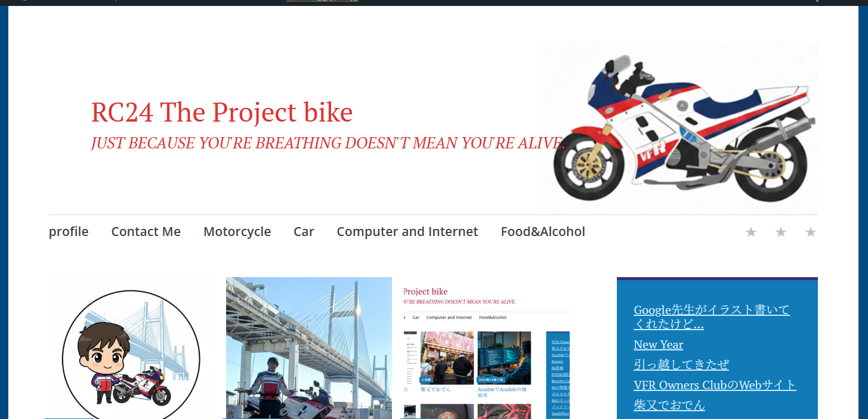The image size is (868, 419).
Task: Click the first star icon in navigation
Action: [751, 232]
